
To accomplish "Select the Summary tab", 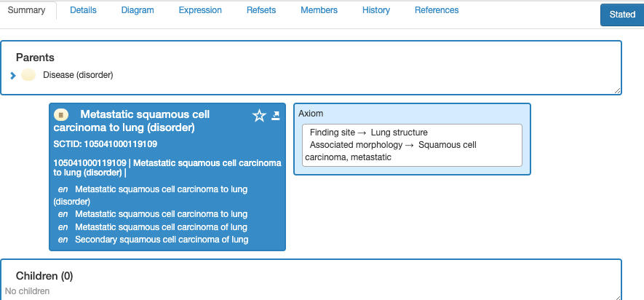I will (x=27, y=10).
